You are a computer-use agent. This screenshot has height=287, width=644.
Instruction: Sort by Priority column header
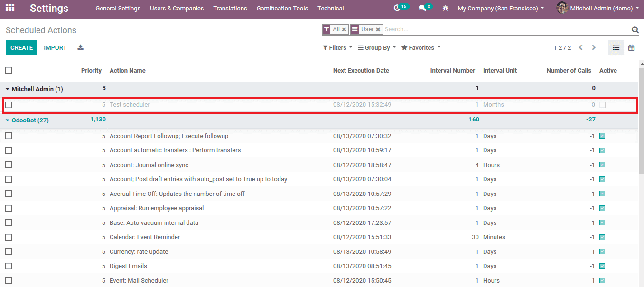click(x=92, y=70)
